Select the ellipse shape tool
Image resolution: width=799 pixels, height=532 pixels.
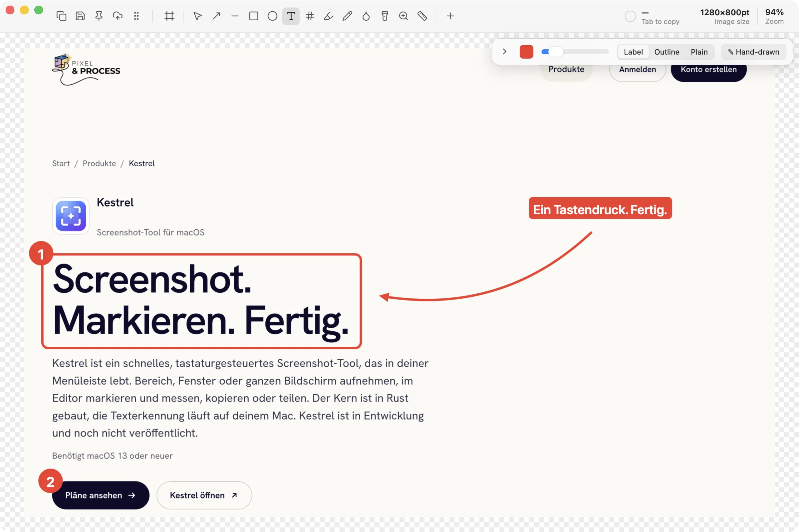(x=272, y=16)
